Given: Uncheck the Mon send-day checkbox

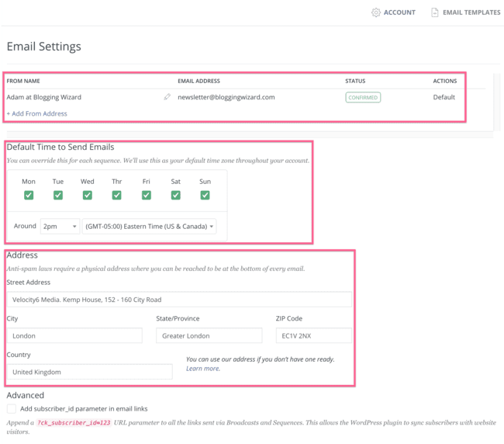Looking at the screenshot, I should click(x=29, y=195).
